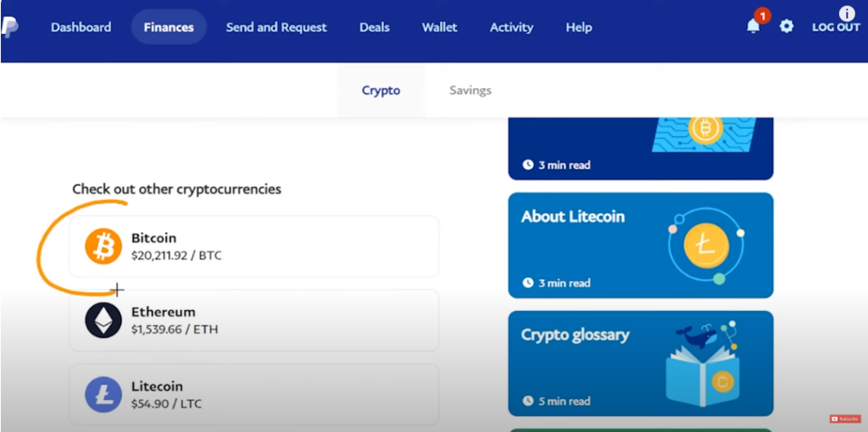Screen dimensions: 868x432
Task: Select the Finances menu item
Action: point(169,27)
